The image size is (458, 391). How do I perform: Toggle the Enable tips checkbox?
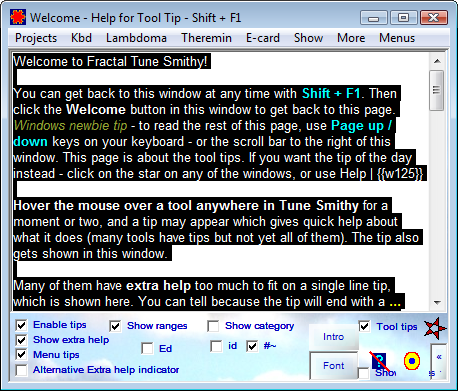(22, 325)
